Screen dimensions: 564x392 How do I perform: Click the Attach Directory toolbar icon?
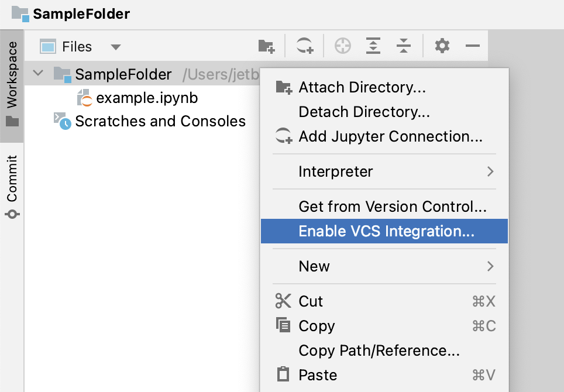(x=266, y=46)
